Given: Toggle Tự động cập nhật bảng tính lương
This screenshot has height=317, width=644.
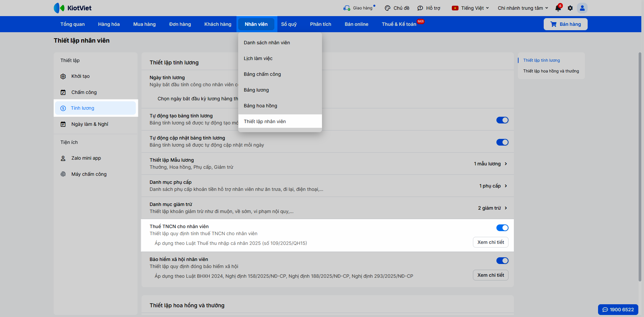Looking at the screenshot, I should pyautogui.click(x=502, y=142).
